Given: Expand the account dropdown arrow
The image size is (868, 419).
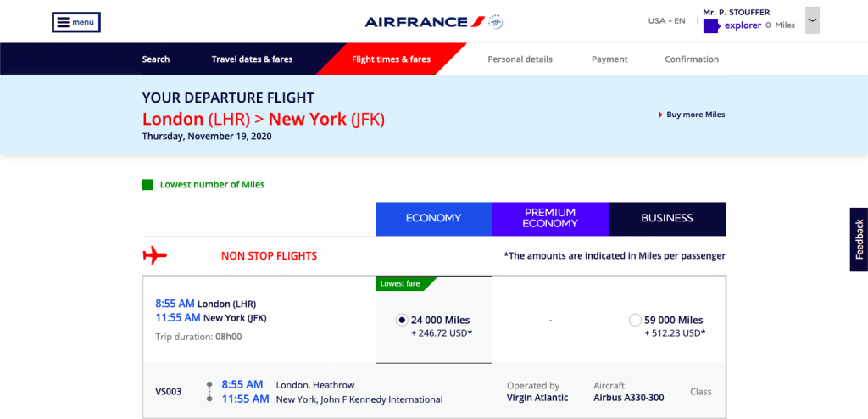Looking at the screenshot, I should tap(812, 20).
